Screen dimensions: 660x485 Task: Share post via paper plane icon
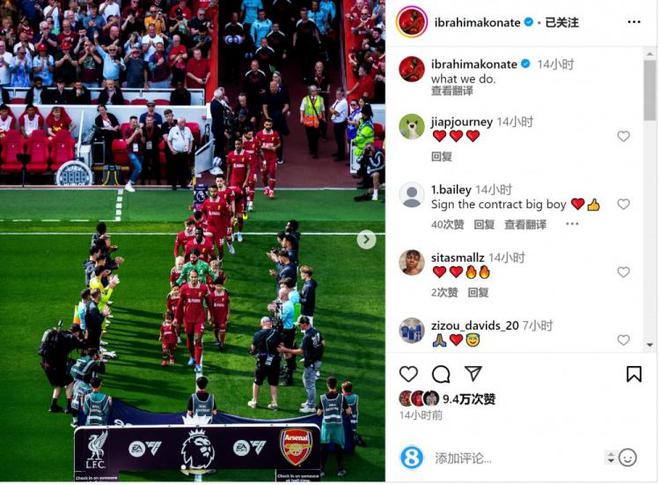[473, 373]
